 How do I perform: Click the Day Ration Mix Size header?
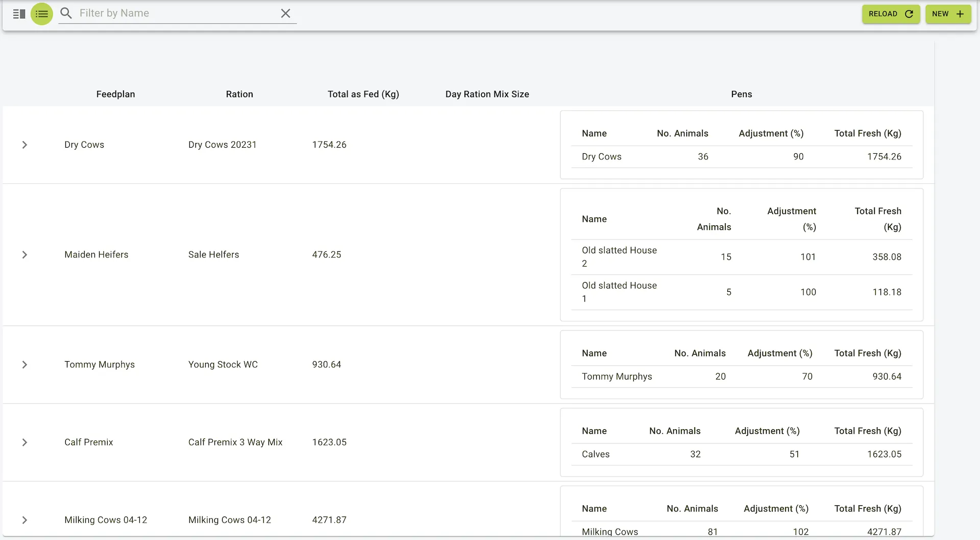pos(487,94)
